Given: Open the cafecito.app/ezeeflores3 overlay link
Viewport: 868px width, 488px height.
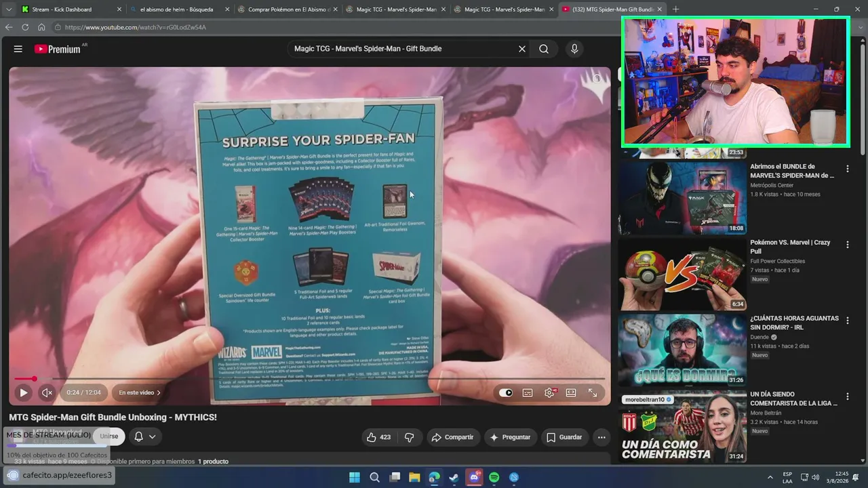Looking at the screenshot, I should [59, 475].
